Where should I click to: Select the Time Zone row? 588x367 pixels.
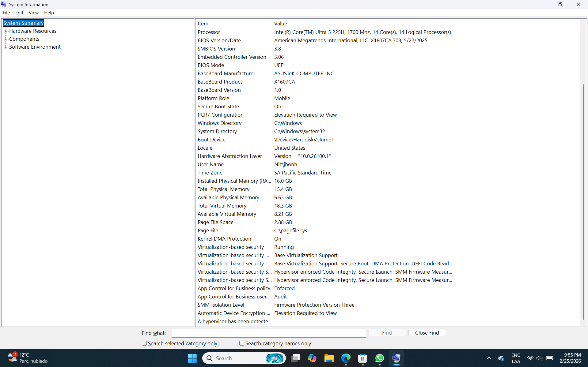(325, 173)
